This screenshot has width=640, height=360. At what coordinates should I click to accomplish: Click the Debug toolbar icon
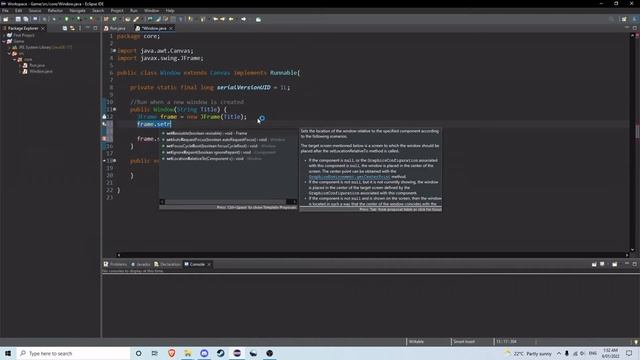54,19
